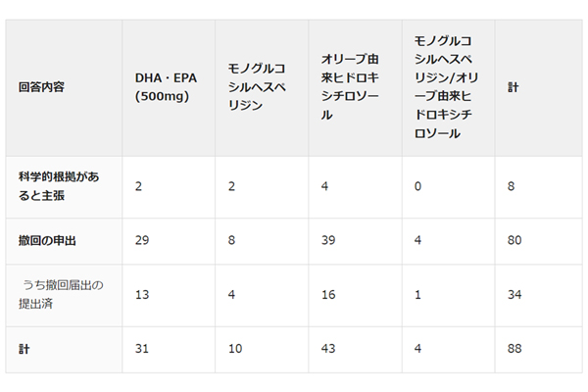Image resolution: width=588 pixels, height=392 pixels.
Task: Click the モノグルコシルヘスペリジン column header
Action: coord(257,87)
